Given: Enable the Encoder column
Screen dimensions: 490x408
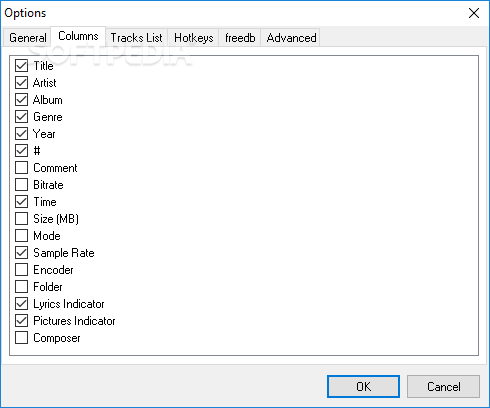Looking at the screenshot, I should pyautogui.click(x=21, y=270).
